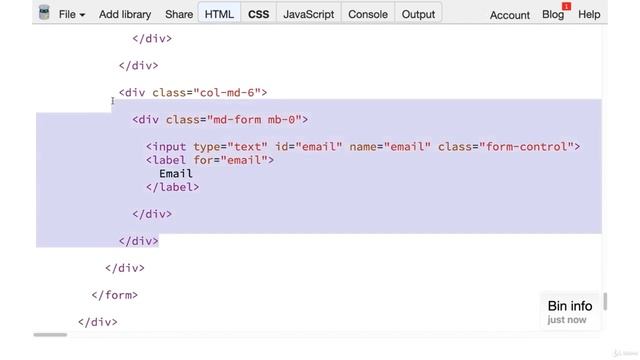Toggle the Output panel tab
This screenshot has height=360, width=640.
pos(418,13)
